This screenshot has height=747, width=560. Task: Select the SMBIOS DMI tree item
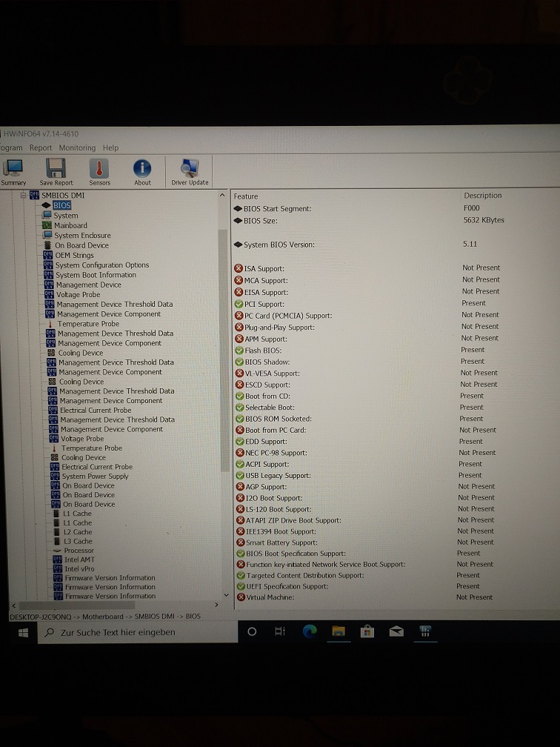[x=63, y=196]
